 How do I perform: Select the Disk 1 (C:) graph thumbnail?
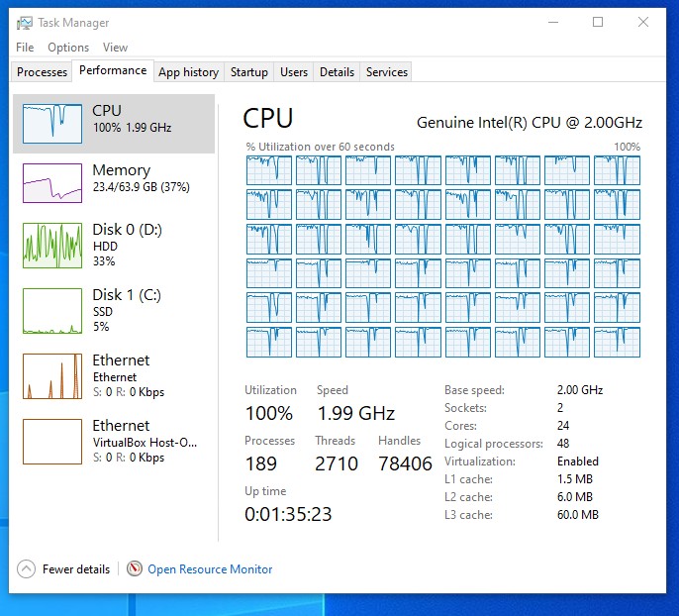click(52, 311)
